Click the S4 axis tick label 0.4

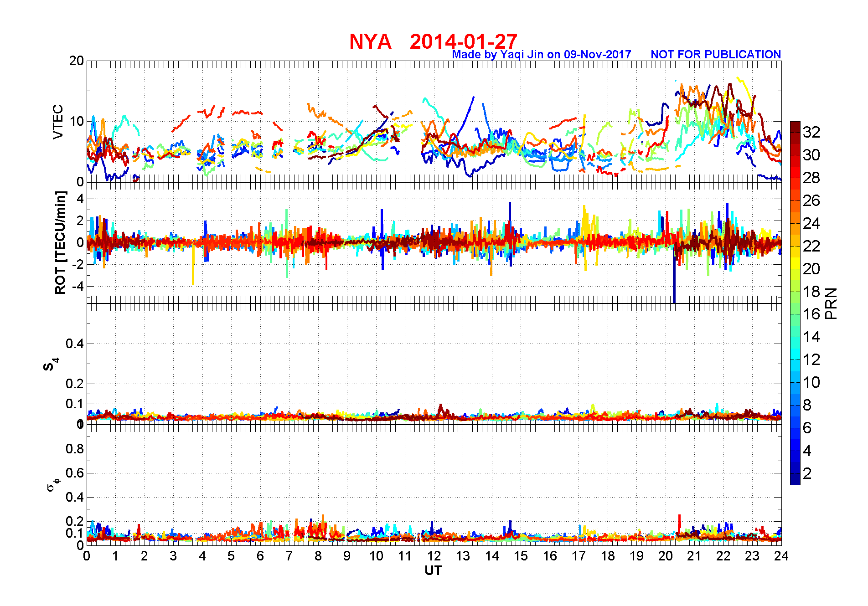(75, 344)
